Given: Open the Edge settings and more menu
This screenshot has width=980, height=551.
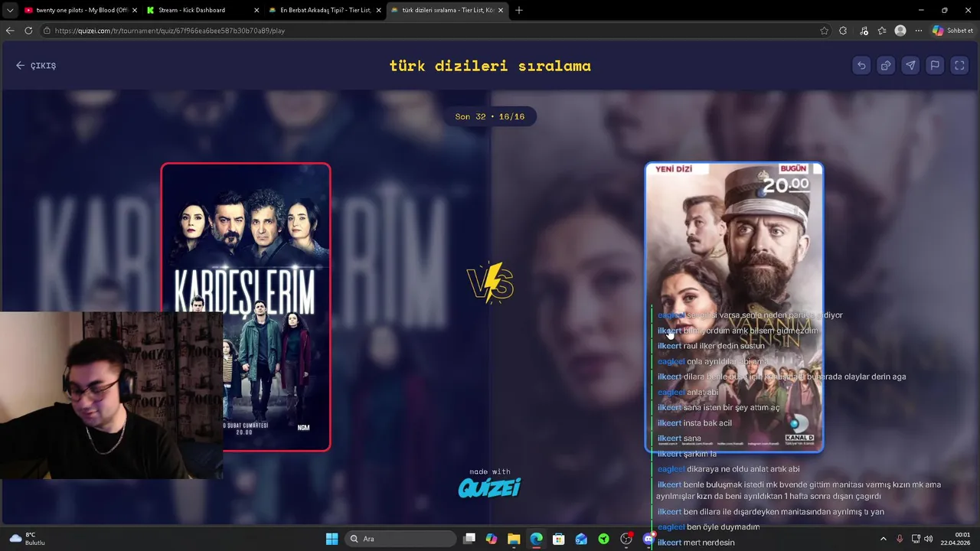Looking at the screenshot, I should tap(919, 31).
